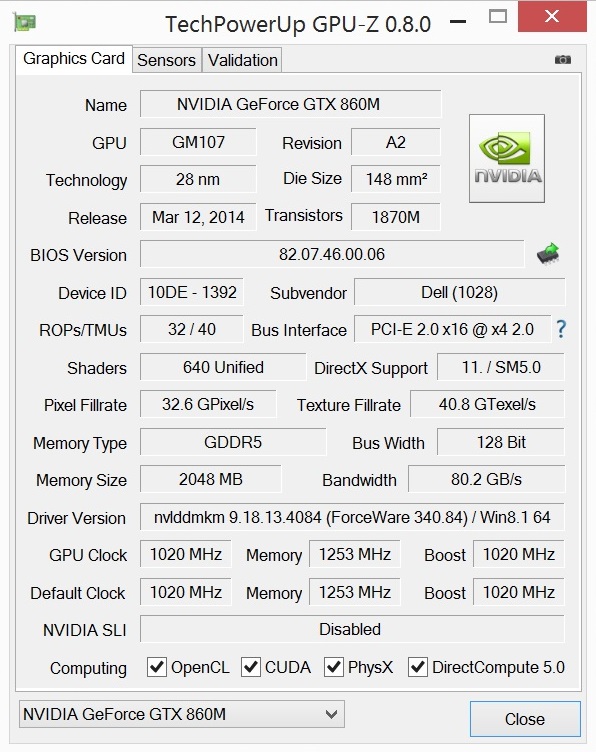596x752 pixels.
Task: Click the TechPowerUp GPU-Z 0.8.0 title
Action: pyautogui.click(x=298, y=24)
